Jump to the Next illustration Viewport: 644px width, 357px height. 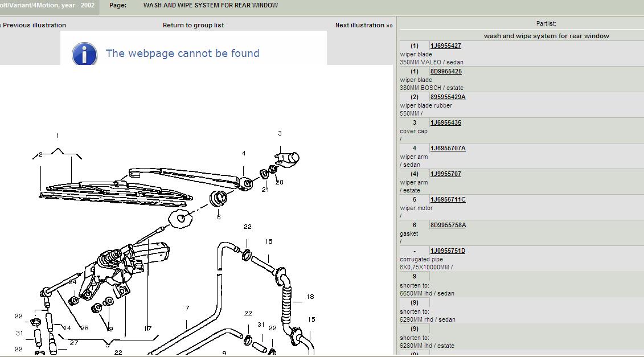click(x=364, y=25)
